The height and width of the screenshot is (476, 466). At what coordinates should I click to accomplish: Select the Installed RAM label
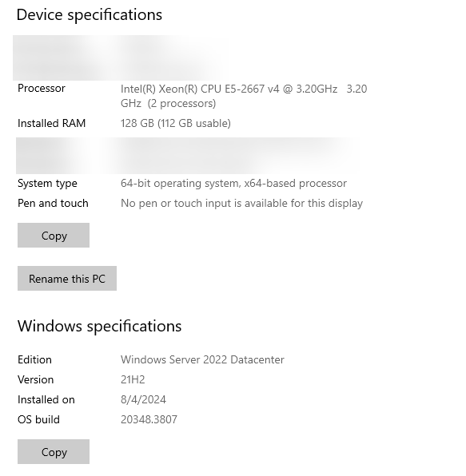coord(52,123)
